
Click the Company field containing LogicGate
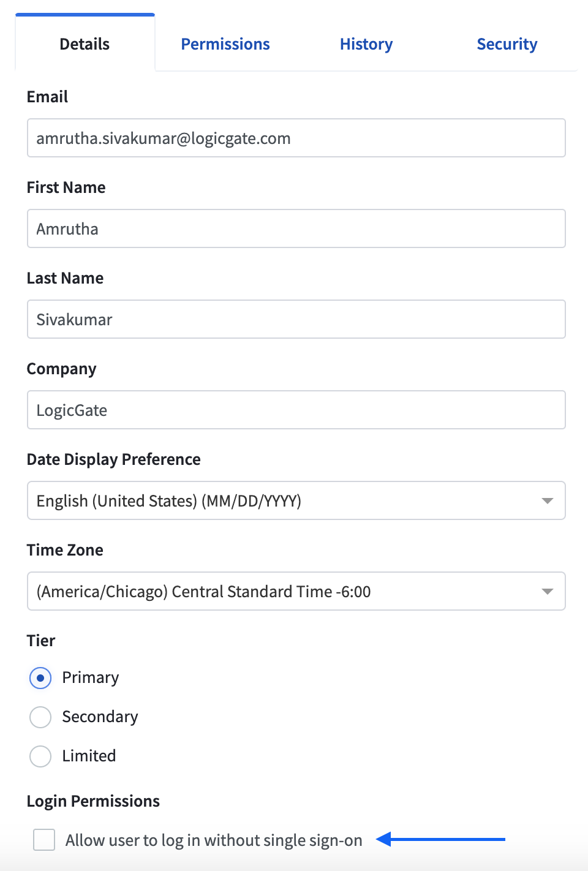(x=296, y=410)
